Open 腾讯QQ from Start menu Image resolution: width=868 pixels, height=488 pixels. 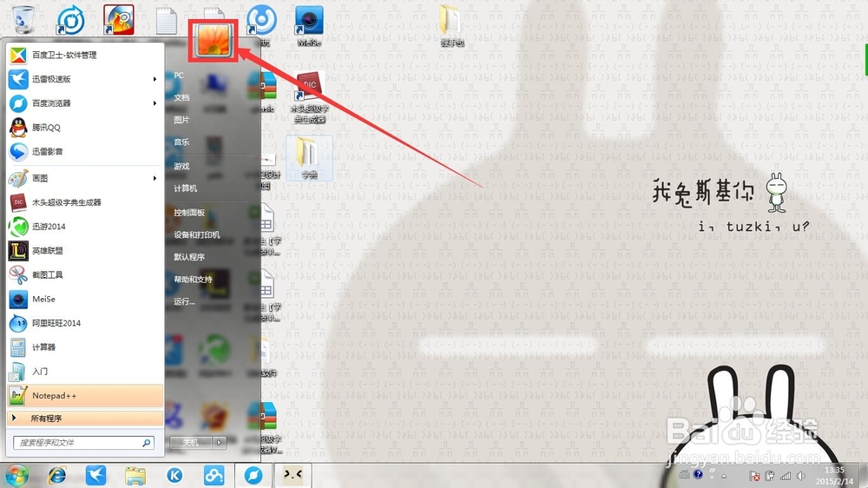click(85, 128)
